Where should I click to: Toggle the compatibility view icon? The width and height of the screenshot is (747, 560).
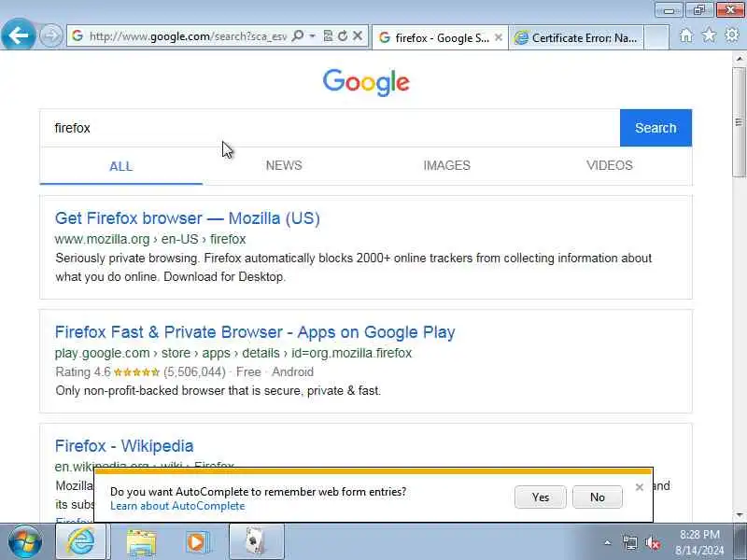pos(328,35)
